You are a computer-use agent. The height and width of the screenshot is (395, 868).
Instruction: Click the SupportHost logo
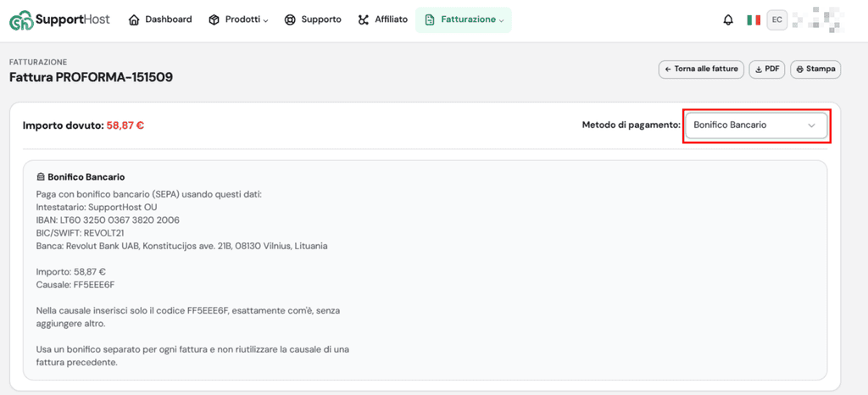[59, 19]
